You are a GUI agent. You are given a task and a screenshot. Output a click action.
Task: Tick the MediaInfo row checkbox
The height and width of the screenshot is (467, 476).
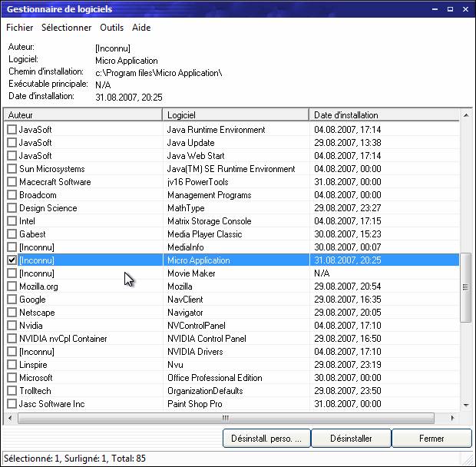click(12, 247)
